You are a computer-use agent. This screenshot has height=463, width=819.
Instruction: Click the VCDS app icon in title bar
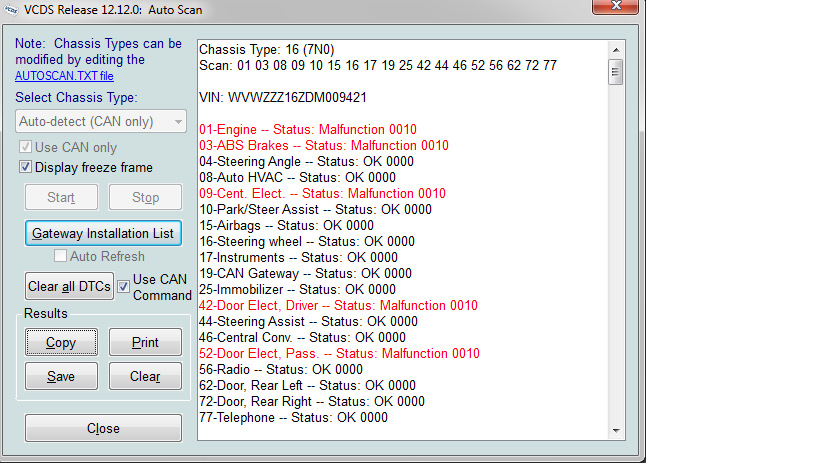click(11, 10)
